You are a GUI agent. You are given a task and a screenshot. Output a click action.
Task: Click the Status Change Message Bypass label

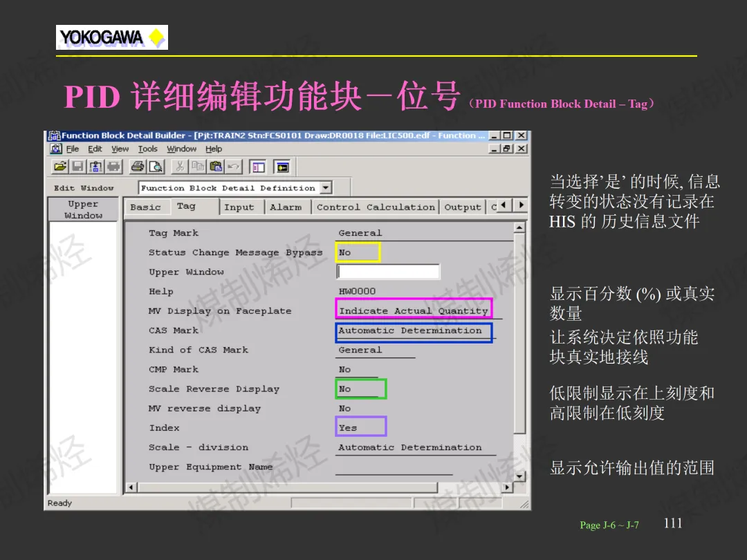click(235, 252)
